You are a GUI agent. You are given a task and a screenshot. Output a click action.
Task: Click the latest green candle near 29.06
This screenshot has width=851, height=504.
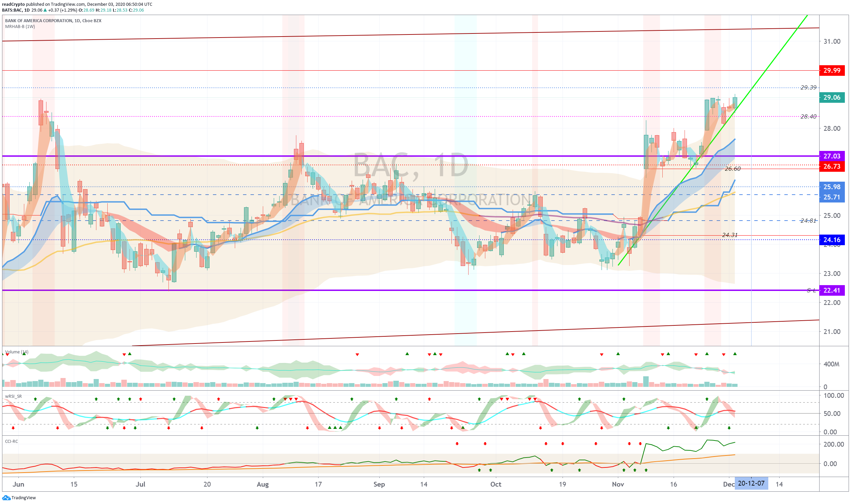point(735,103)
